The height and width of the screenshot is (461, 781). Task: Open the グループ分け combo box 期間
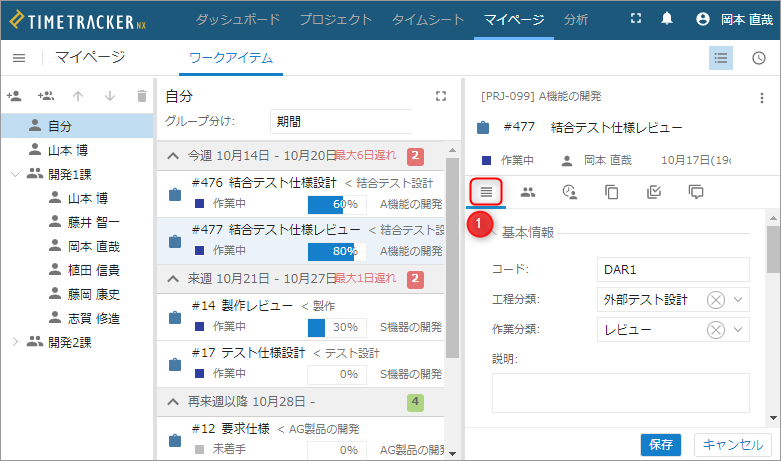tap(341, 122)
